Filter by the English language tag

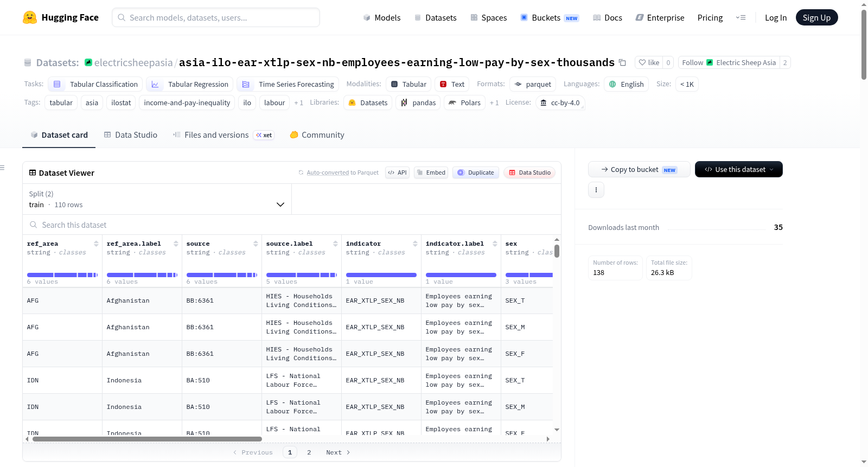[x=626, y=84]
